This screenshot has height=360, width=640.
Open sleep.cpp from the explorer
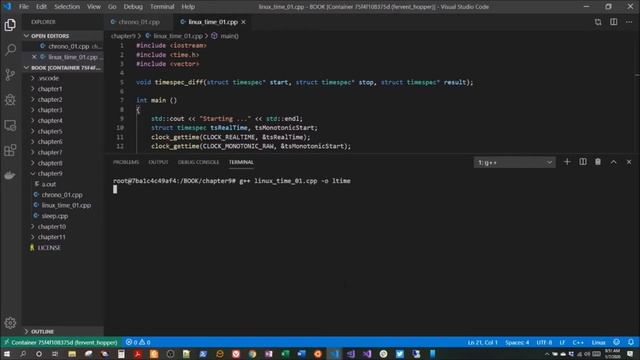click(x=55, y=216)
